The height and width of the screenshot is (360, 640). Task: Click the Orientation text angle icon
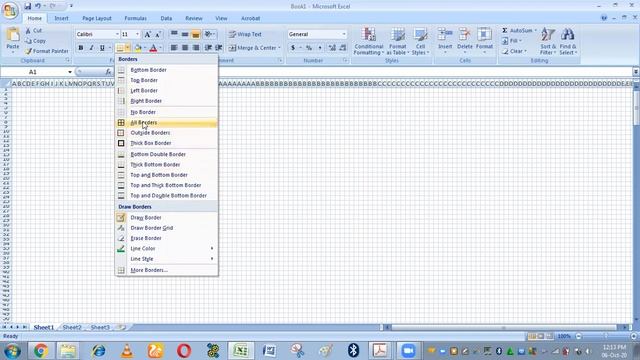pos(208,34)
